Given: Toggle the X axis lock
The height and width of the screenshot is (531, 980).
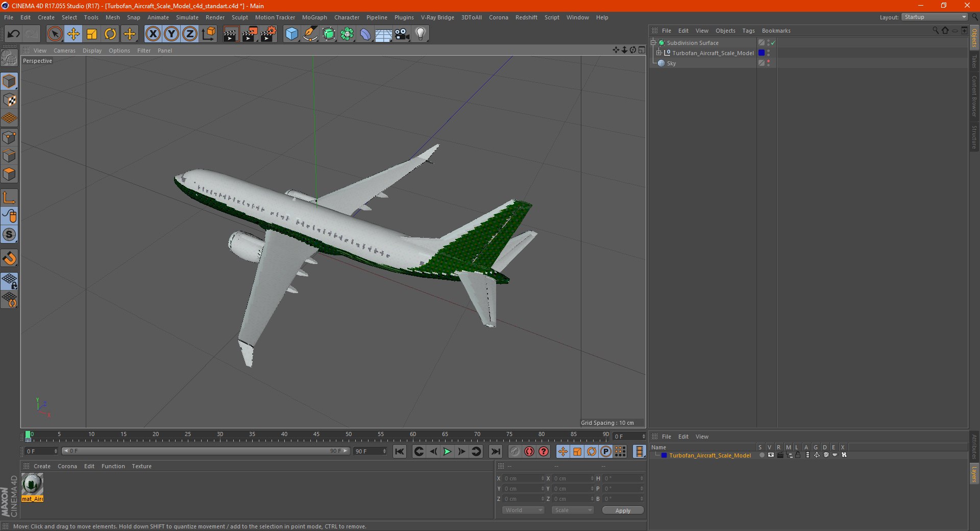Looking at the screenshot, I should (x=153, y=34).
